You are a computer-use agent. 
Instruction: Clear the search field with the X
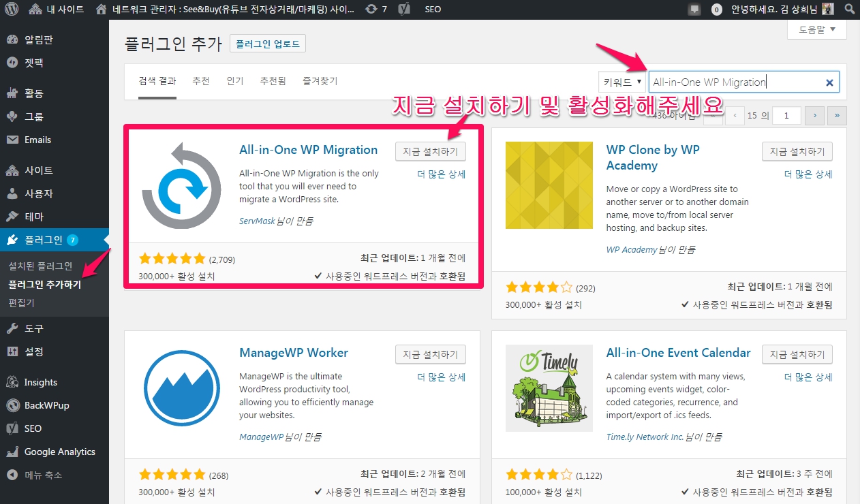coord(829,83)
